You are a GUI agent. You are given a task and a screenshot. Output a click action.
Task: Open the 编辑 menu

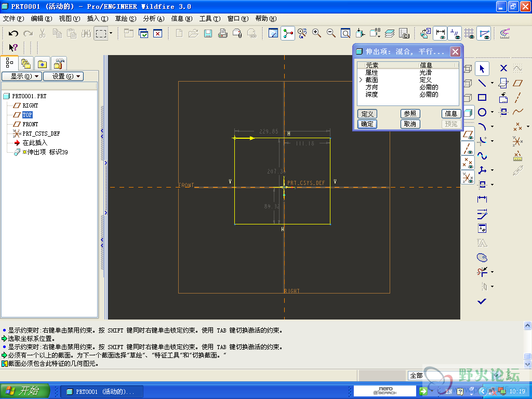coord(42,19)
